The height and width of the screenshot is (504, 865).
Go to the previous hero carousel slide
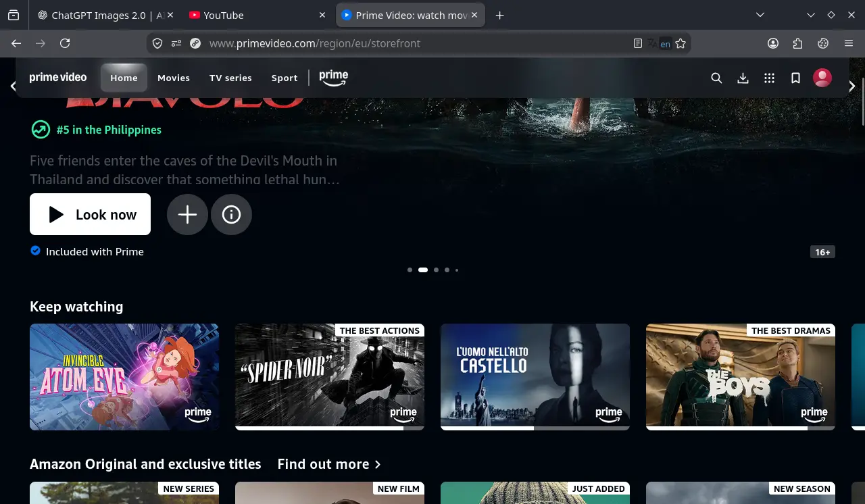13,86
